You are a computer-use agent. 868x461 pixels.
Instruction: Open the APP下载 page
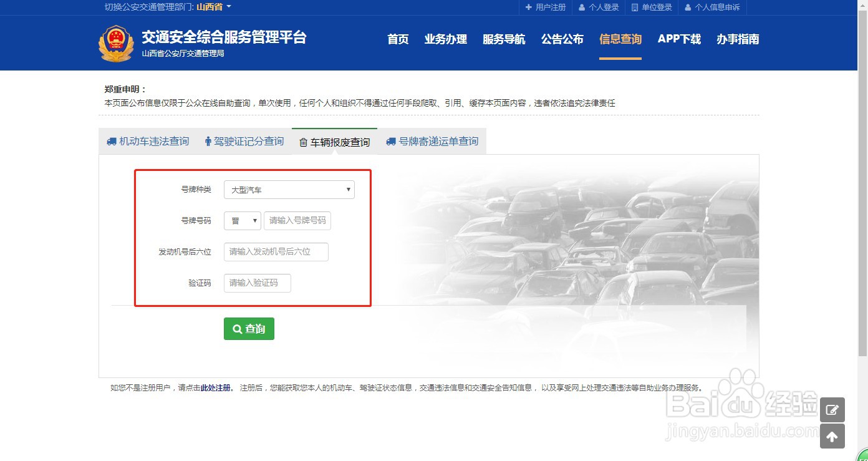(x=679, y=39)
